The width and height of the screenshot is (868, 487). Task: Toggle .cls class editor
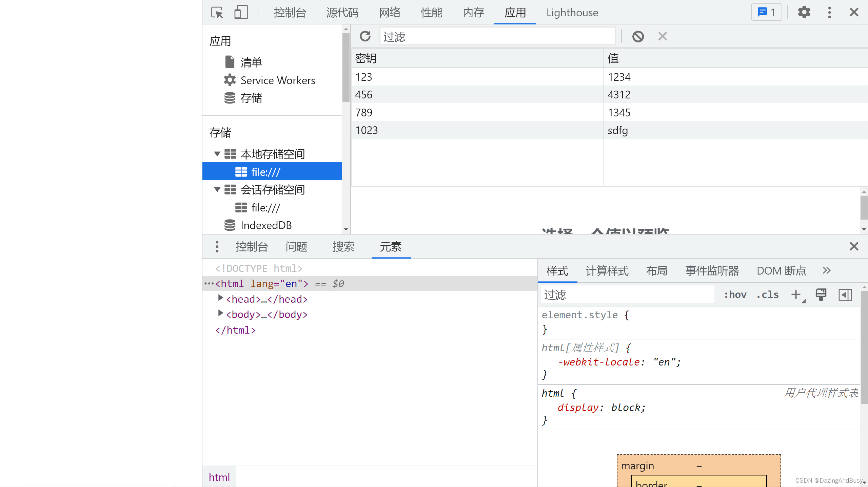pos(767,295)
